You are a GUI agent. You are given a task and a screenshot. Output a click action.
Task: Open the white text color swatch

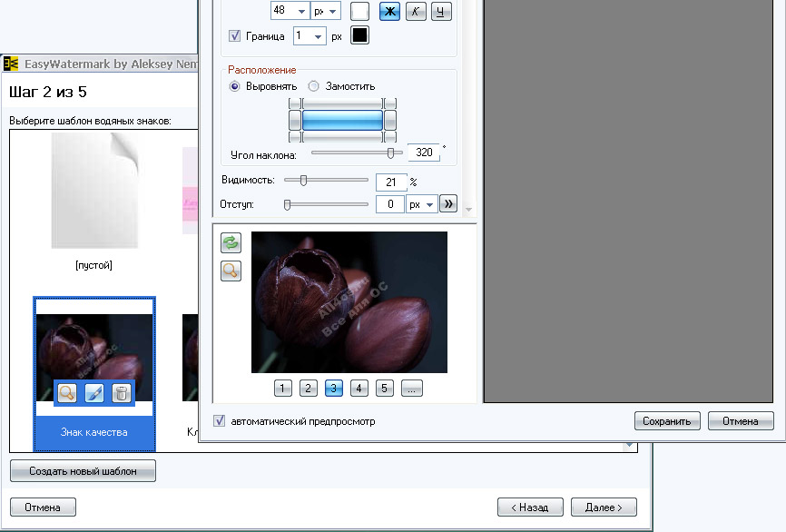tap(359, 11)
